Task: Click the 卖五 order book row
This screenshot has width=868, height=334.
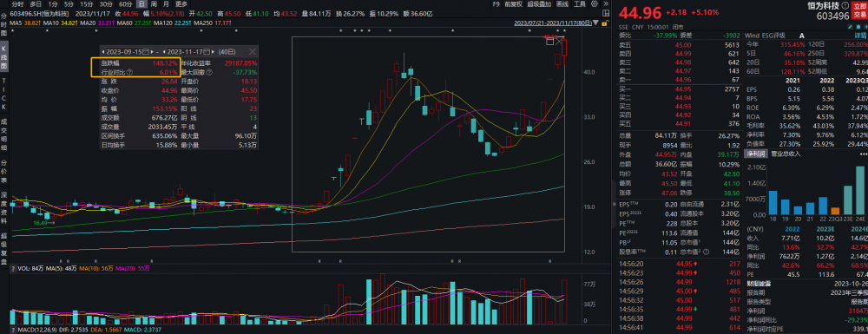Action: tap(680, 45)
